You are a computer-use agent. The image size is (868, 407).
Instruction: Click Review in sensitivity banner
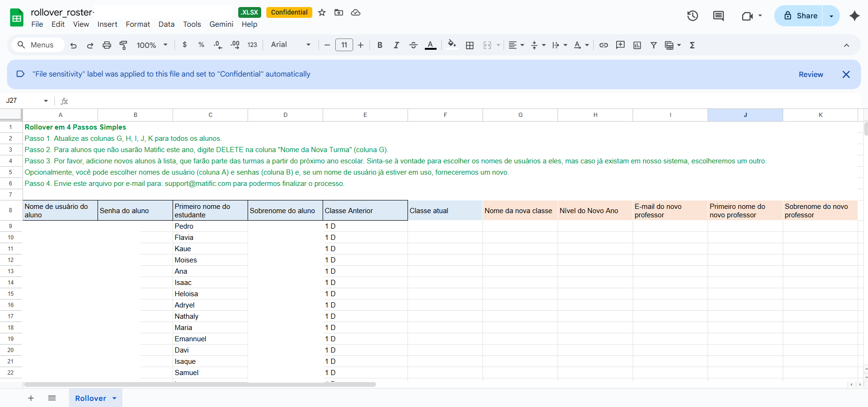[810, 74]
